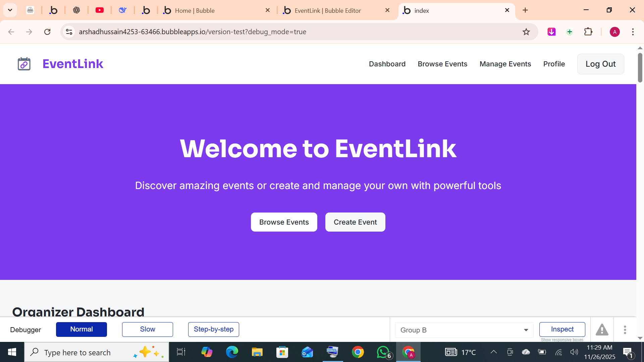
Task: Click the browser address bar URL
Action: pos(193,32)
